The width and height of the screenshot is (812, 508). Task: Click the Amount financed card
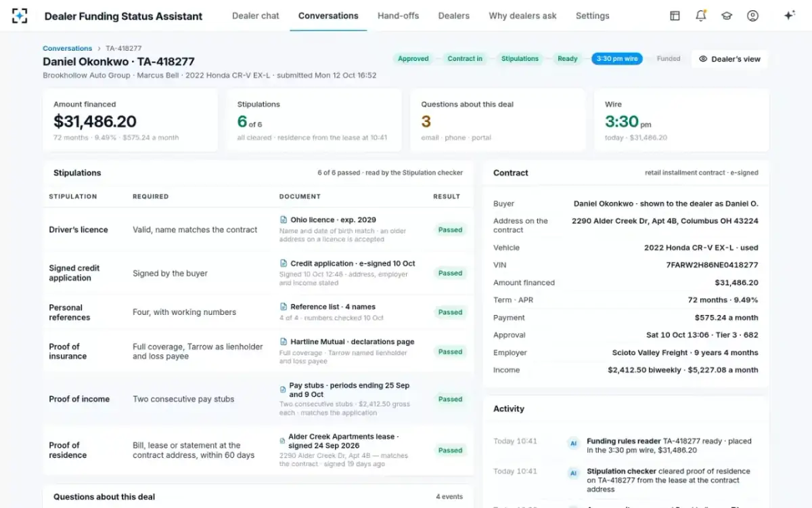click(x=131, y=121)
